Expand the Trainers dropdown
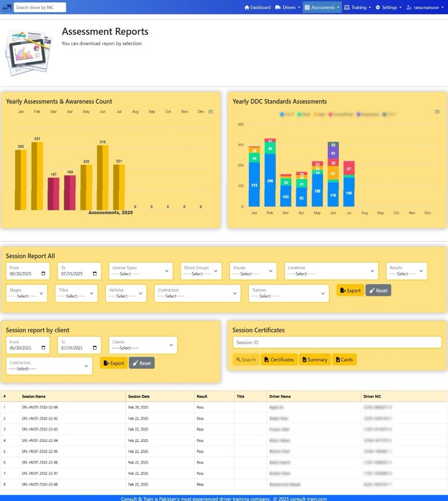448x501 pixels. 288,294
